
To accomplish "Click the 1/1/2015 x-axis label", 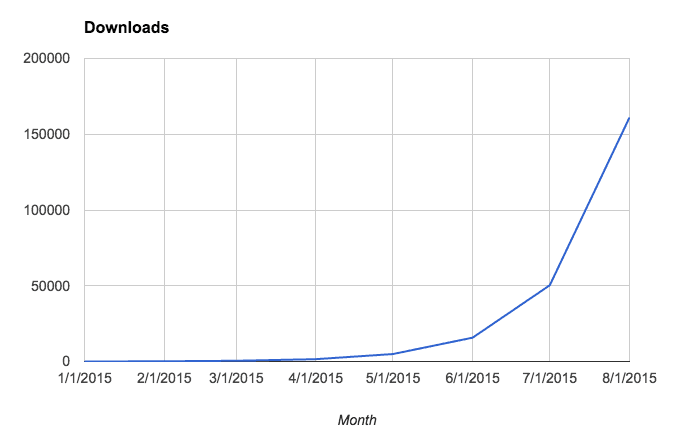I will [85, 379].
